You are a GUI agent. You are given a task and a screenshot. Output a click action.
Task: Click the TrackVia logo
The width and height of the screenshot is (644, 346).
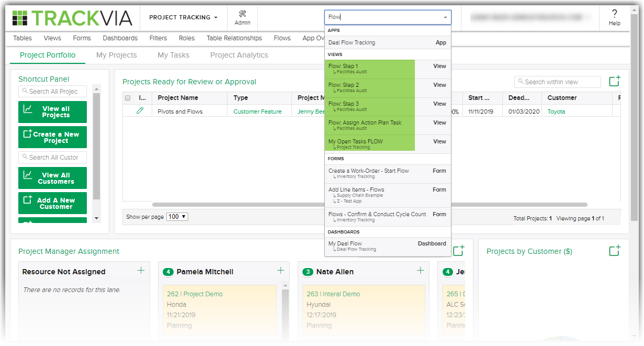pos(72,18)
